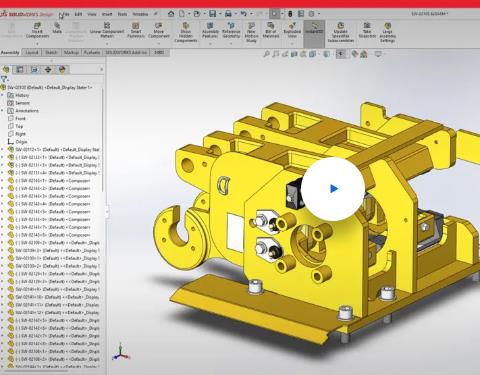Expand the Annotations tree node

(x=3, y=110)
